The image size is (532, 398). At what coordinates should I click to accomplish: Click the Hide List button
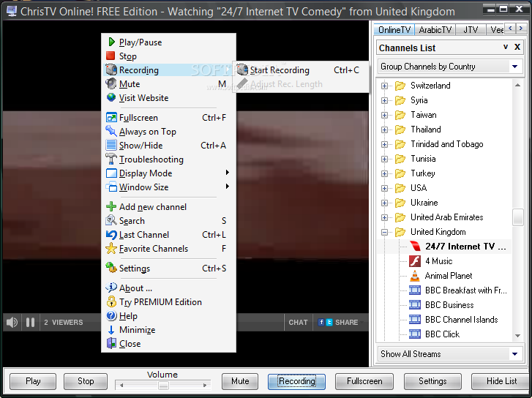coord(501,381)
